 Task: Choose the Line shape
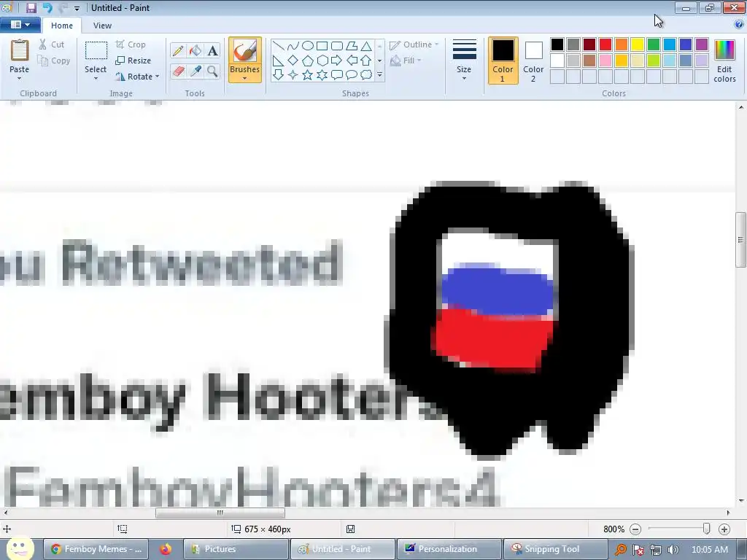[x=279, y=46]
